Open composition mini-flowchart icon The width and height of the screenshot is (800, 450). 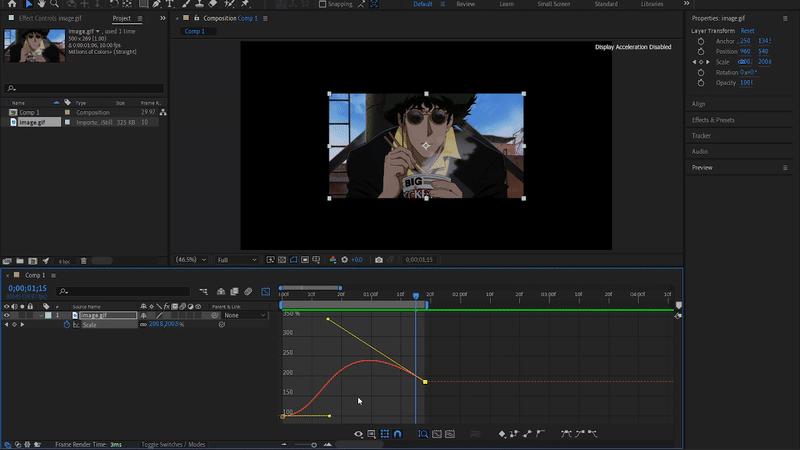click(203, 291)
